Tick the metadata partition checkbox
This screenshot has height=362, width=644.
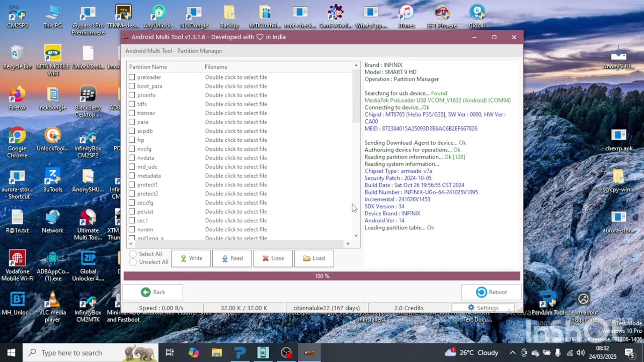click(x=132, y=176)
